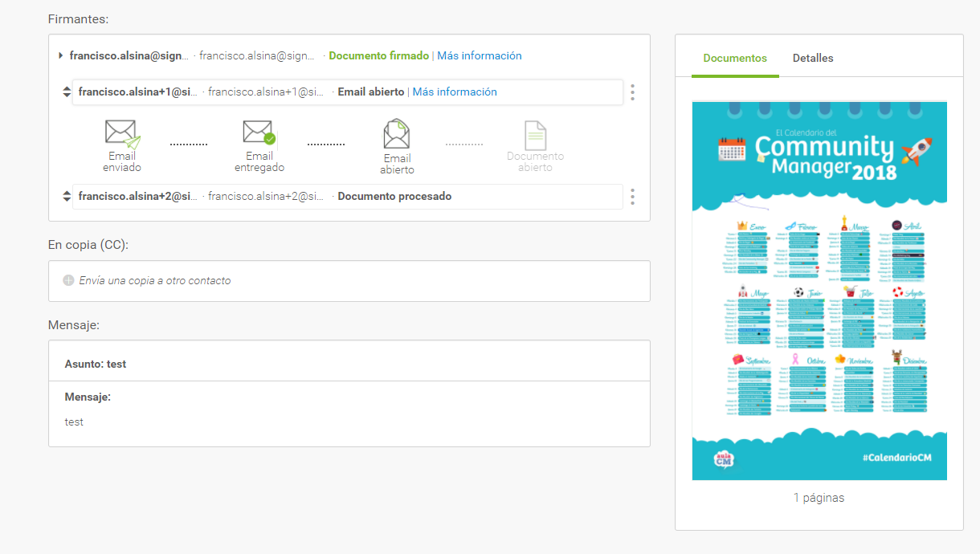This screenshot has height=554, width=980.
Task: Click the CC field to send a copy
Action: click(x=349, y=281)
